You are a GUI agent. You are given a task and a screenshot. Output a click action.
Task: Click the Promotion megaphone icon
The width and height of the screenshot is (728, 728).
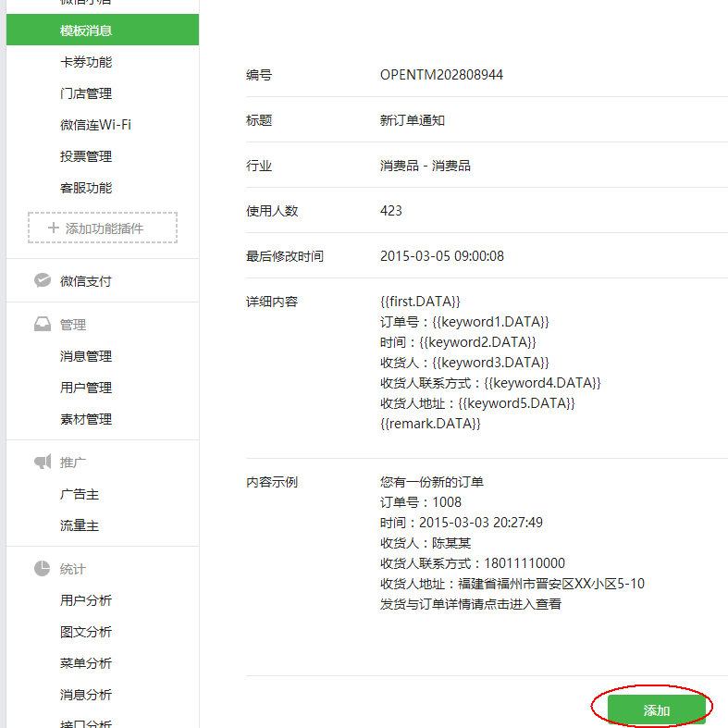[x=42, y=462]
